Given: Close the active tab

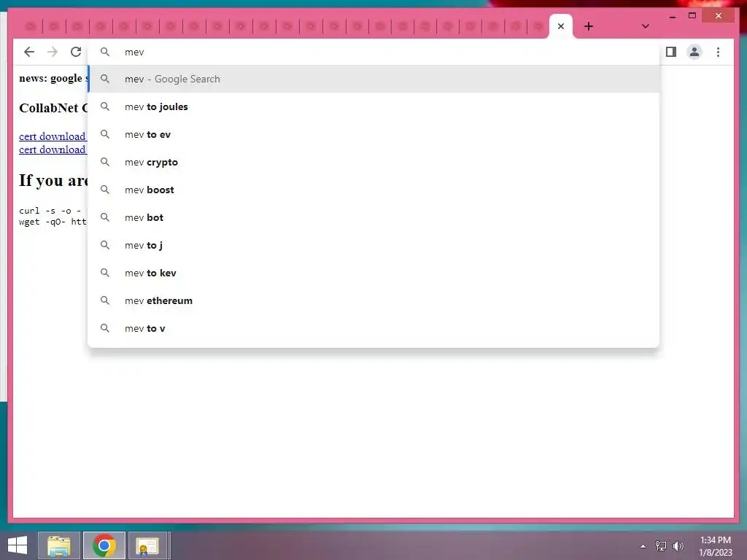Looking at the screenshot, I should [561, 26].
